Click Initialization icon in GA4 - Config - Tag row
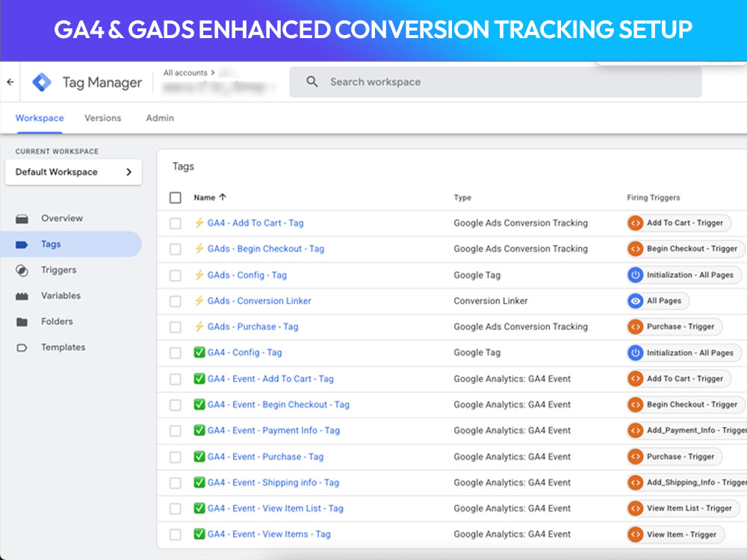Screen dimensions: 747x560 [x=636, y=353]
